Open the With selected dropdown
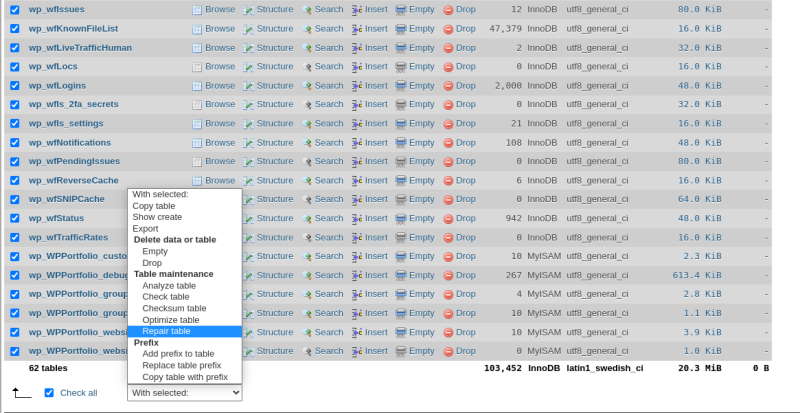 pyautogui.click(x=185, y=393)
